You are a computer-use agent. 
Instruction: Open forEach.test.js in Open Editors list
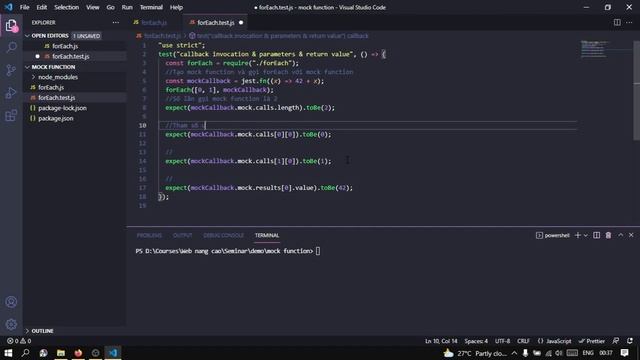[x=75, y=56]
